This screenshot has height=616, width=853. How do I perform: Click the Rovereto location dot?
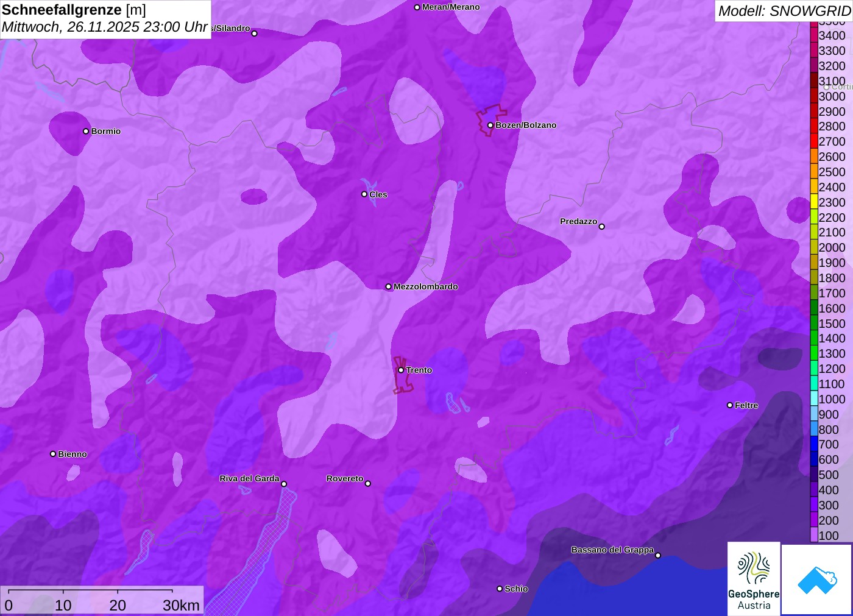point(368,484)
